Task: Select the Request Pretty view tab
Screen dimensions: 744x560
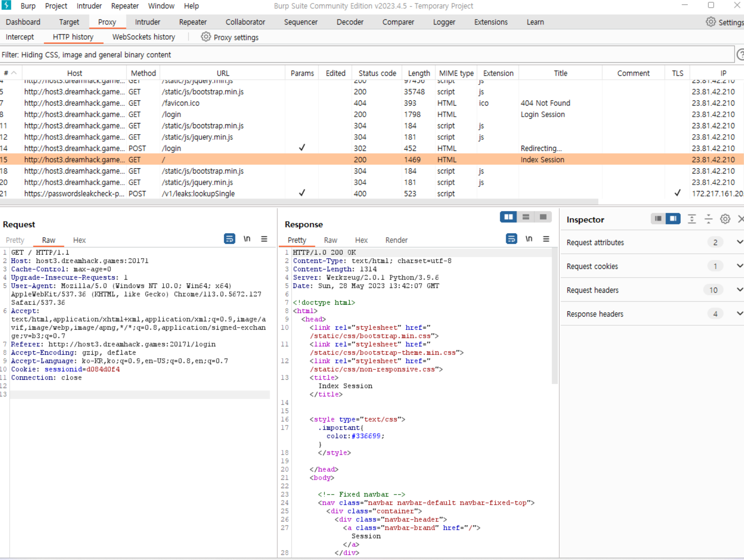Action: pyautogui.click(x=15, y=240)
